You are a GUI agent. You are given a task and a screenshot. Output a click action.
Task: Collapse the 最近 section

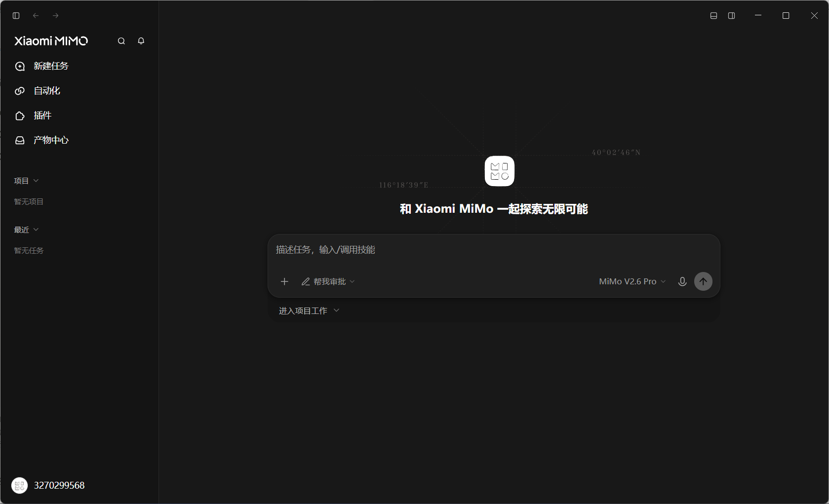pyautogui.click(x=26, y=230)
